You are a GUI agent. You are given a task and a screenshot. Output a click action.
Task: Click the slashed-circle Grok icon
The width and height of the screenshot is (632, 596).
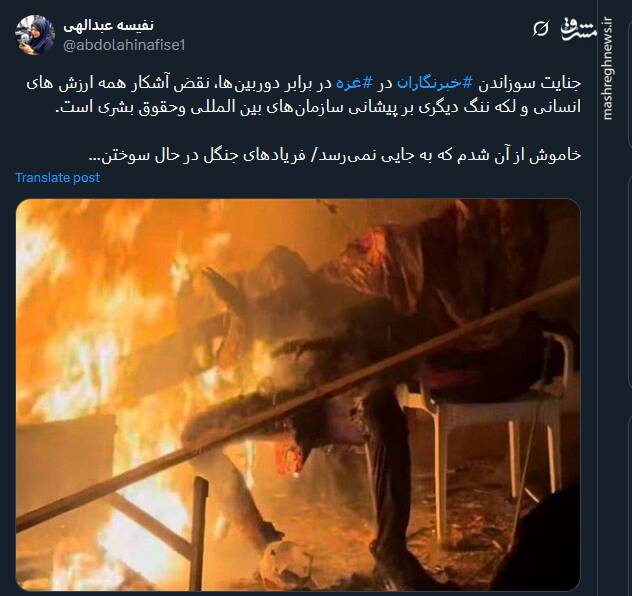point(540,29)
